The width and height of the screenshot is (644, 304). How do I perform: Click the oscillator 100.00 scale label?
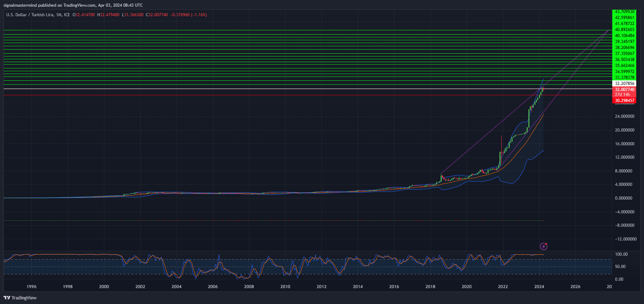point(621,254)
